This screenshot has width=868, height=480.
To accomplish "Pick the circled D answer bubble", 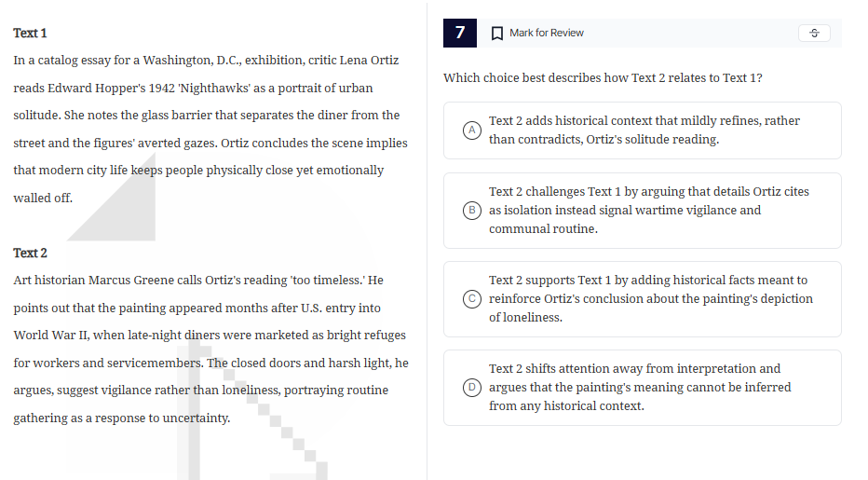I will [x=472, y=388].
